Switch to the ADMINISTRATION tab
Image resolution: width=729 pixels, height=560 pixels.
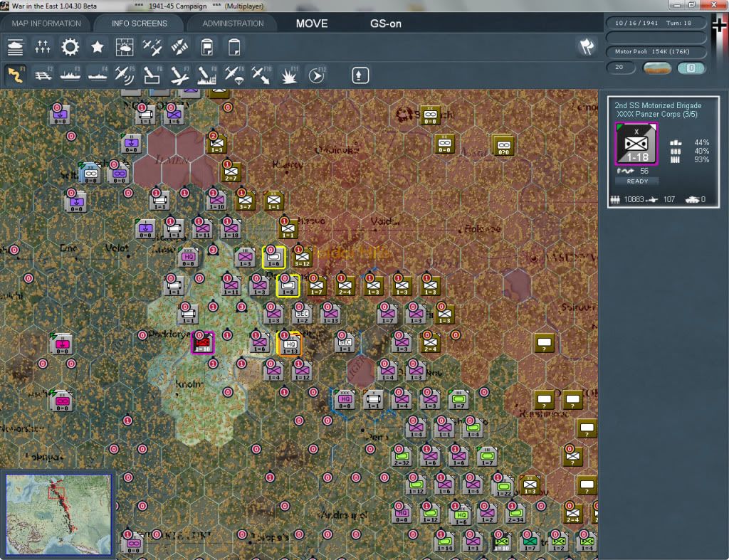coord(233,23)
